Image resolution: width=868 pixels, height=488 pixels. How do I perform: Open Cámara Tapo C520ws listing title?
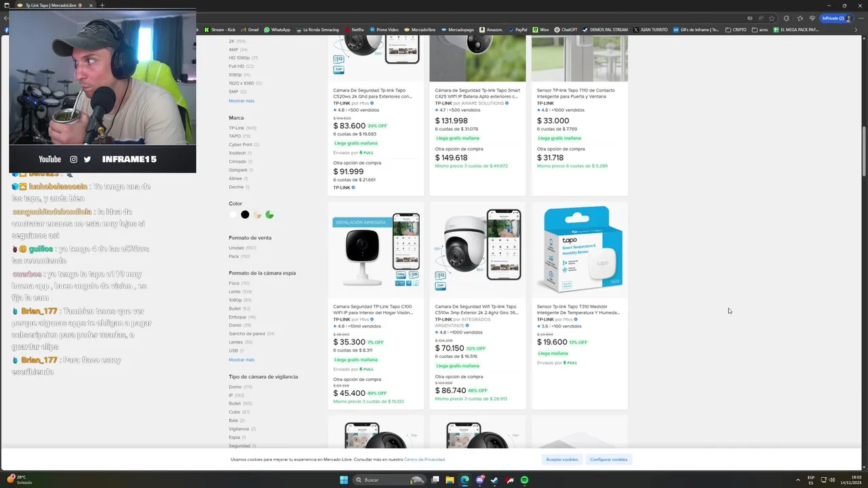point(372,94)
